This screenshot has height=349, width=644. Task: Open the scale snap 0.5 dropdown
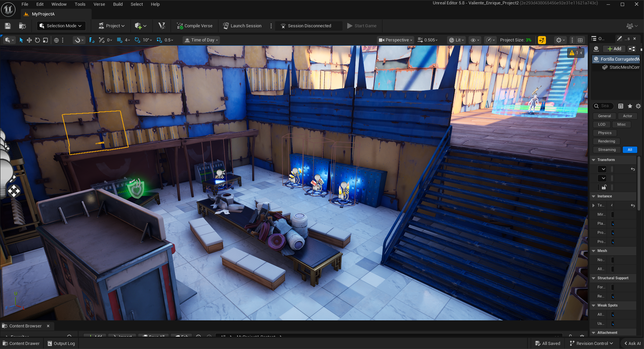click(169, 40)
